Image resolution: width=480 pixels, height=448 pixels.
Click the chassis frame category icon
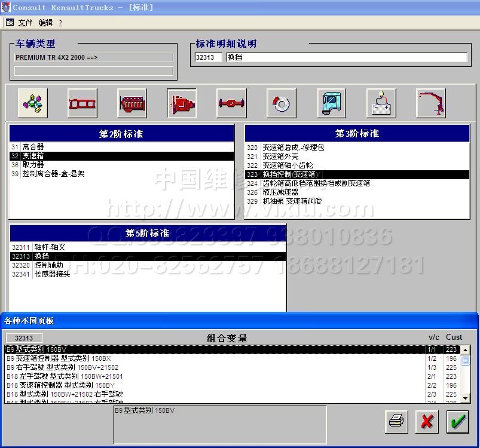pos(82,103)
